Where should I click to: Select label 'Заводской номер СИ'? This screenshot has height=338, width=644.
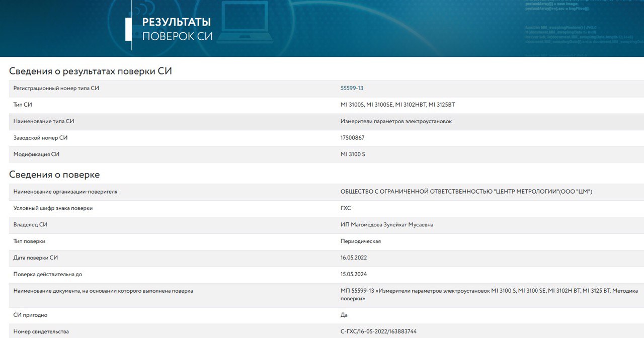[x=40, y=138]
